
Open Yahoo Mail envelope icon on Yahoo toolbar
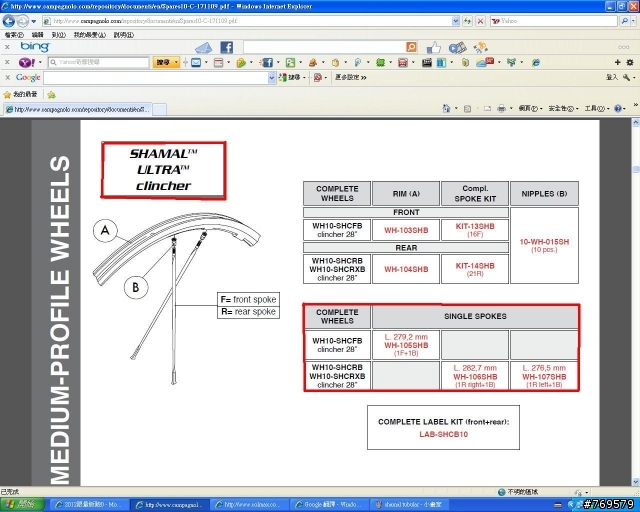point(196,62)
